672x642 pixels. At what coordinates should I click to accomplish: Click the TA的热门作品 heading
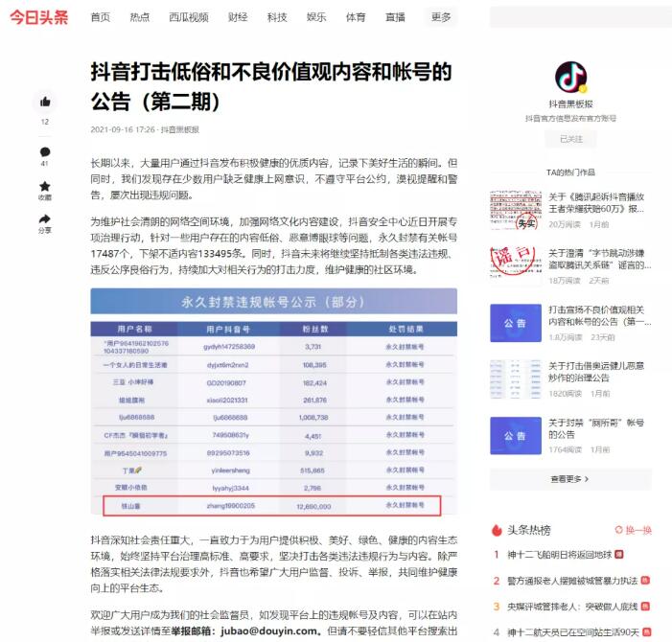(x=570, y=172)
